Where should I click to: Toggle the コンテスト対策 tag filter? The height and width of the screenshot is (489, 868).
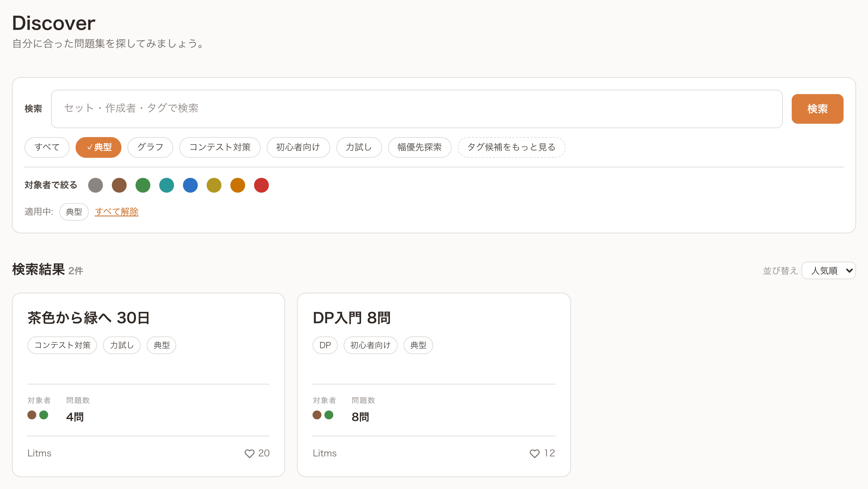(220, 147)
